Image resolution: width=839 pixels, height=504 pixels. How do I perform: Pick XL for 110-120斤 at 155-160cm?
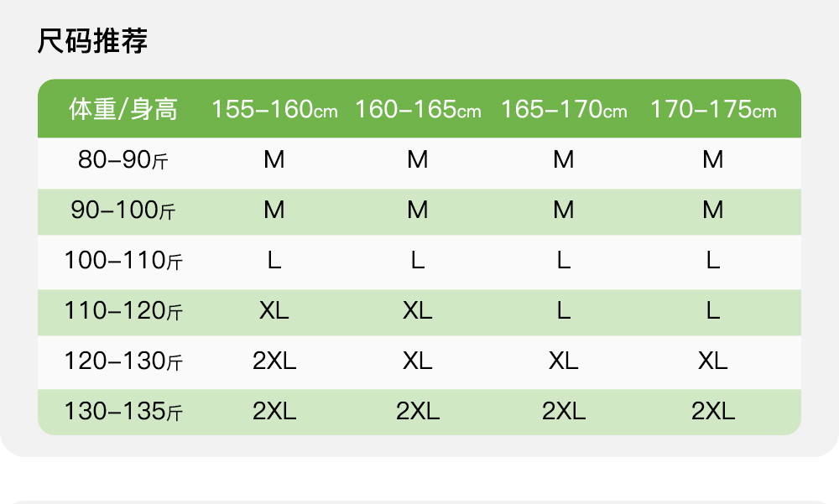pos(274,311)
